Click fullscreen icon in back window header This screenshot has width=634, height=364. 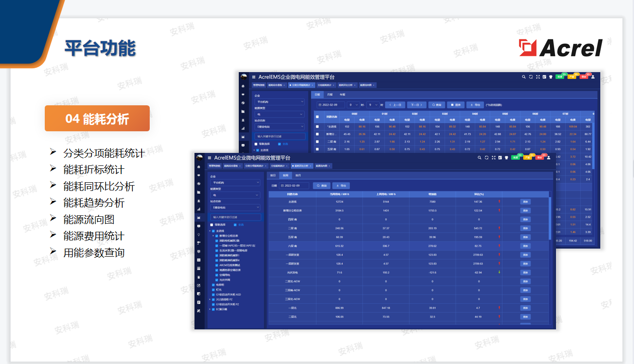(x=538, y=77)
